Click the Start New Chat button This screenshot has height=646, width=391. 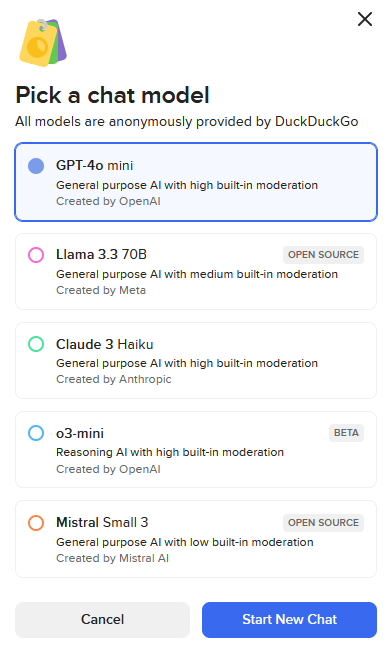[x=289, y=620]
